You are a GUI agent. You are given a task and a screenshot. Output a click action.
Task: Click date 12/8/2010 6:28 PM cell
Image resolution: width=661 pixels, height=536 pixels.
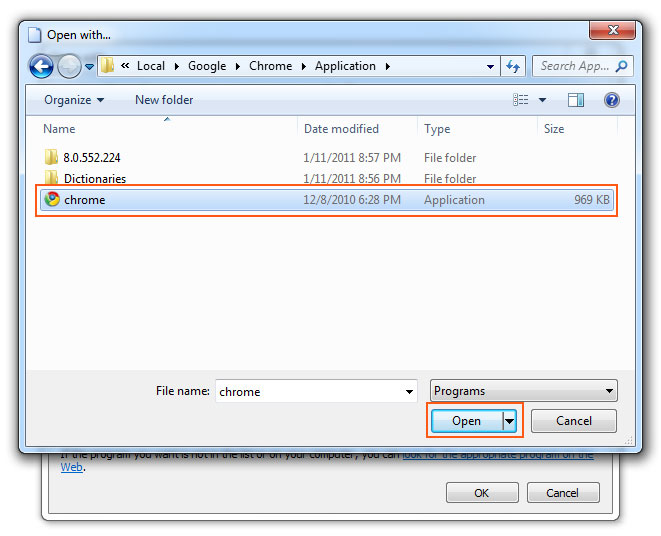pyautogui.click(x=352, y=200)
